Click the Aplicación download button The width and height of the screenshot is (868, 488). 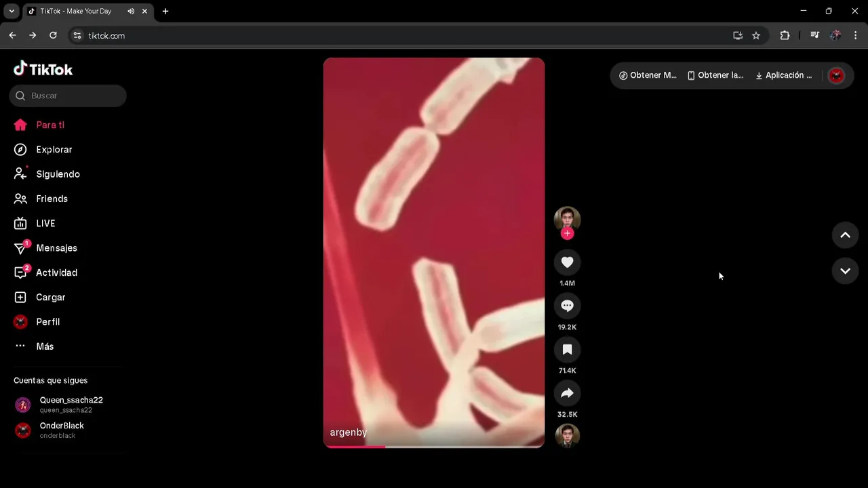pyautogui.click(x=784, y=75)
